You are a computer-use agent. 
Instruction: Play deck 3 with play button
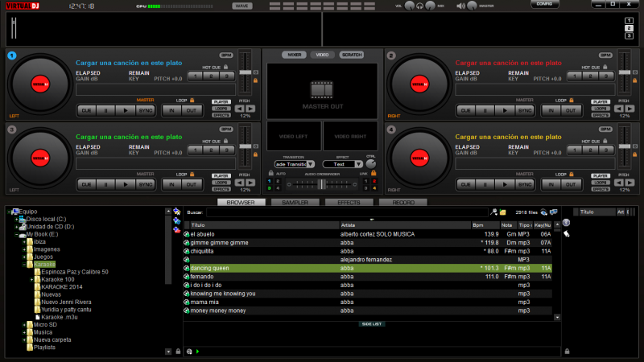(x=126, y=184)
